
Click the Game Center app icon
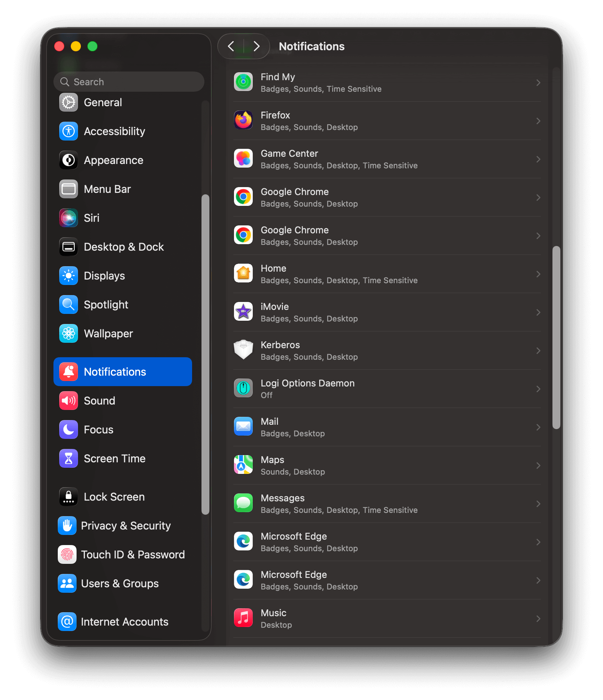243,159
